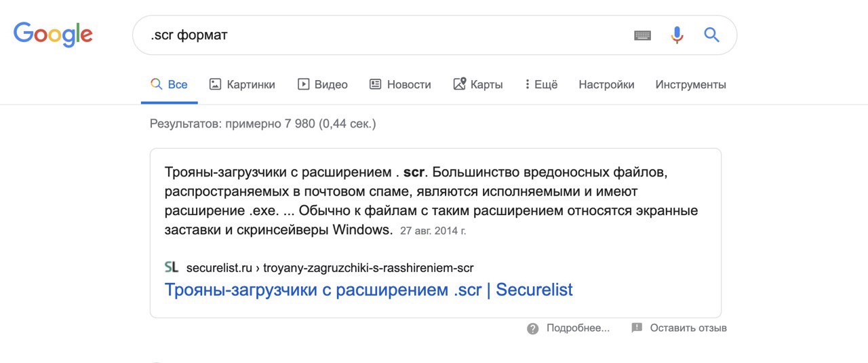868x363 pixels.
Task: Click the question mark help icon
Action: (x=533, y=328)
